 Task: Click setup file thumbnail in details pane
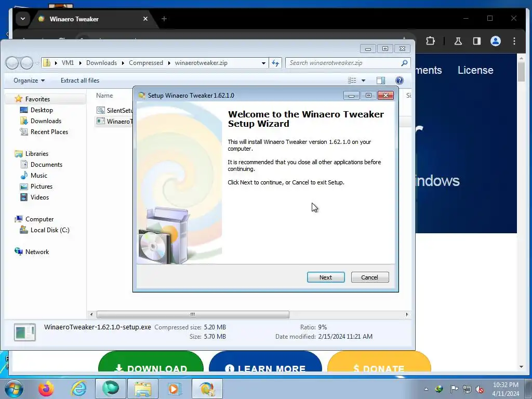point(25,332)
